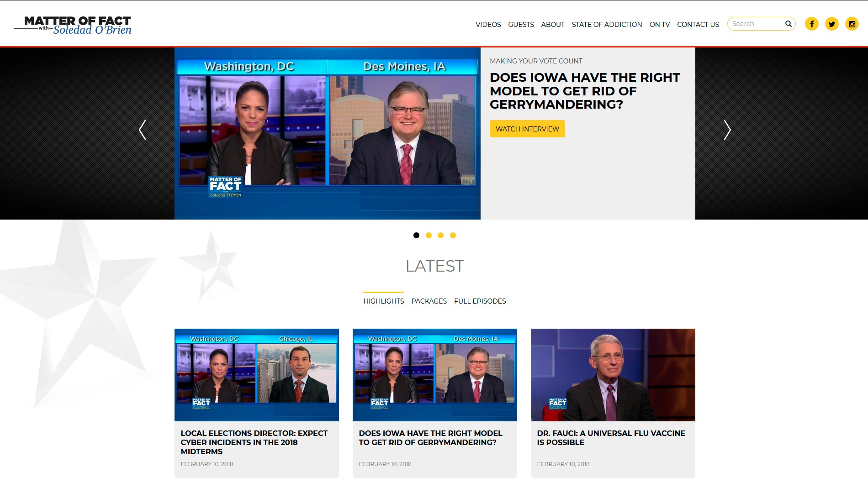Click February 10, 2018 date under Fauci card
Image resolution: width=868 pixels, height=493 pixels.
click(563, 464)
